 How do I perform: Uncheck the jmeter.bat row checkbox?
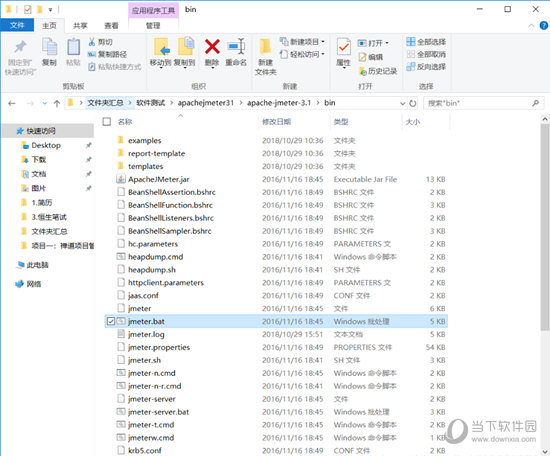(x=111, y=321)
